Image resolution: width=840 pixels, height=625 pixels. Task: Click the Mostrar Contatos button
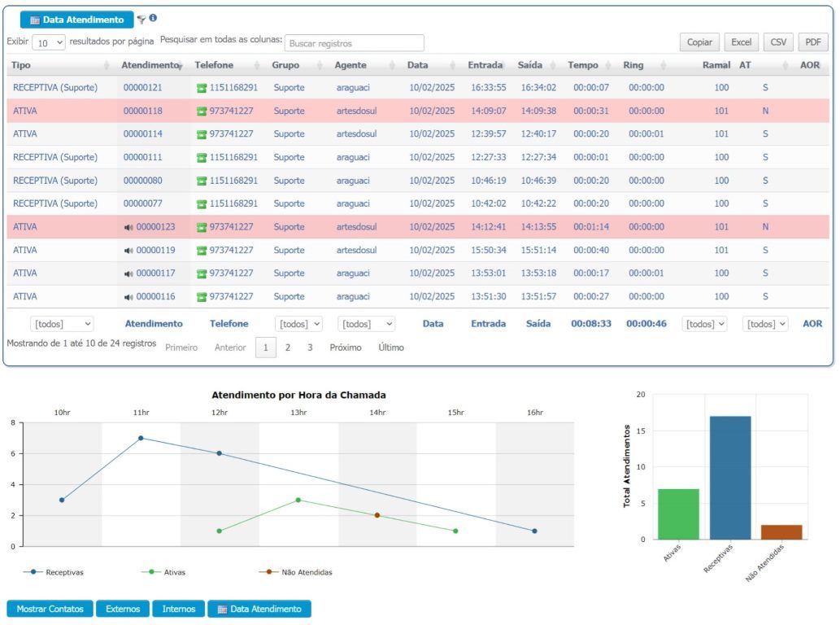(50, 609)
